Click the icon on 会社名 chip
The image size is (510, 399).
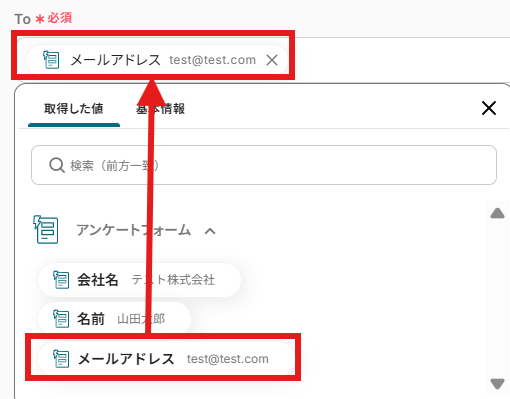(61, 280)
